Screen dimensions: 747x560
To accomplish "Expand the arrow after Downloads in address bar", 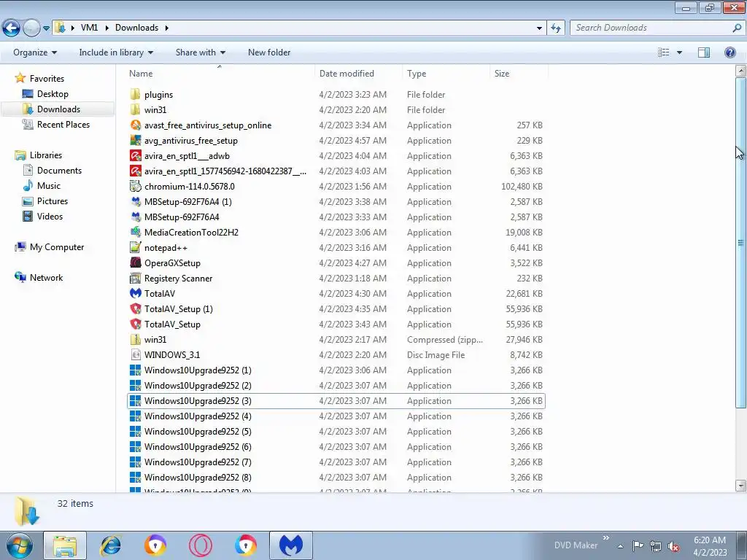I will (167, 28).
